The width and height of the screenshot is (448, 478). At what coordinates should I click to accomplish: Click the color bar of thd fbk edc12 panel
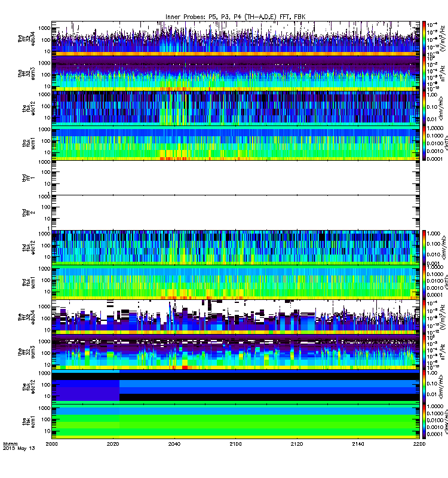[x=424, y=247]
